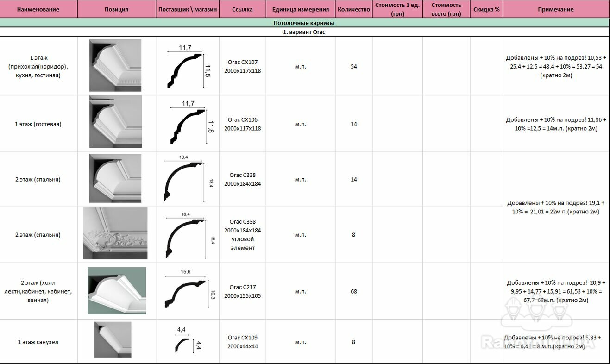Viewport: 610px width, 364px height.
Task: Select the cornice photo in the 1 этаж санузел row
Action: coord(113,339)
